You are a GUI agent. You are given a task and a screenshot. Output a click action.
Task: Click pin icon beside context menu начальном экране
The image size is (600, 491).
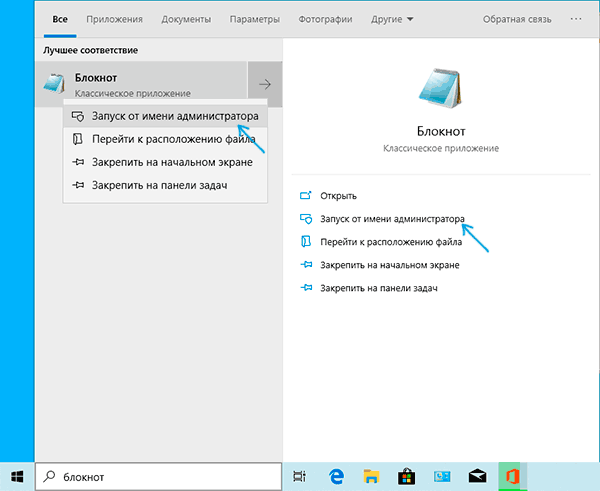(x=78, y=162)
